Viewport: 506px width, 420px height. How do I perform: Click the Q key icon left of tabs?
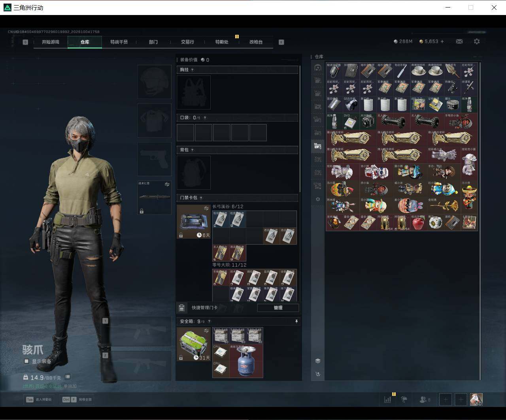pos(25,42)
